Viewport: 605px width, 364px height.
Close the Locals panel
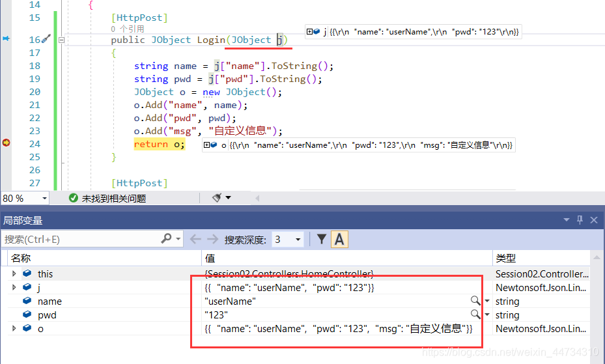click(594, 220)
